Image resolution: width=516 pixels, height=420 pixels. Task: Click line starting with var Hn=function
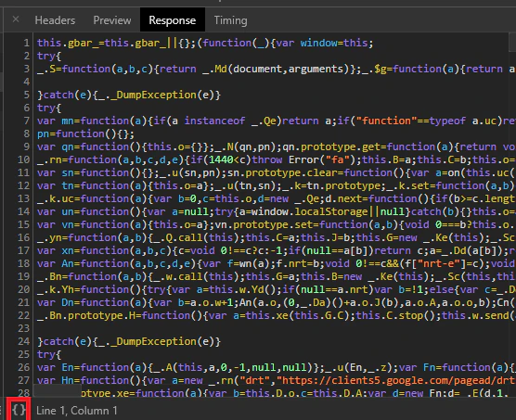click(x=277, y=380)
